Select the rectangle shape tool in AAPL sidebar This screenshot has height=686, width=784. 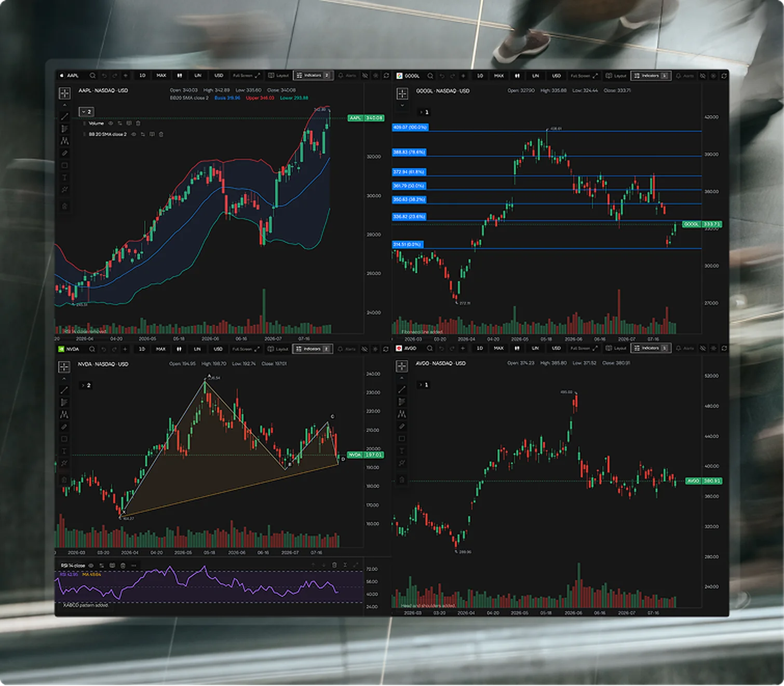64,166
